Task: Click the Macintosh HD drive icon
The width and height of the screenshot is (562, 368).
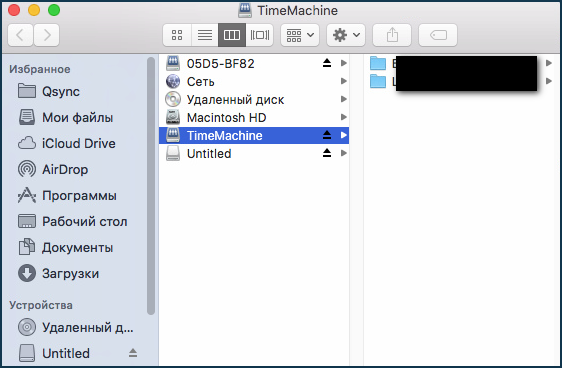Action: pos(173,117)
